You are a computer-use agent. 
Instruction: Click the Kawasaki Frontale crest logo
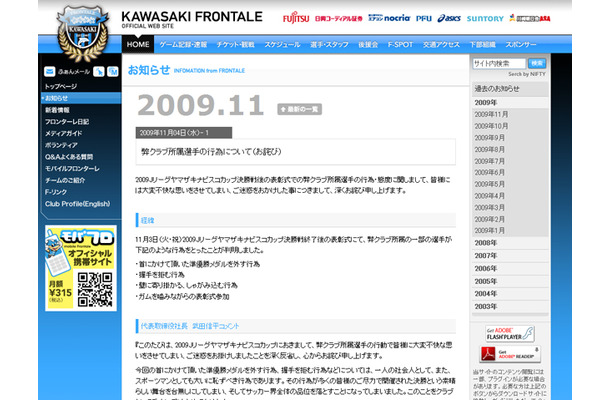pos(77,32)
